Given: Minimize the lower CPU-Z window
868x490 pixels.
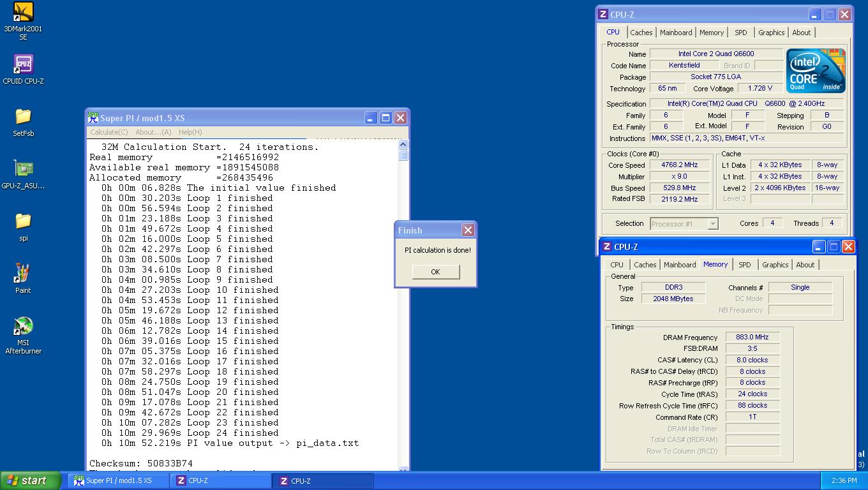Looking at the screenshot, I should (x=819, y=246).
